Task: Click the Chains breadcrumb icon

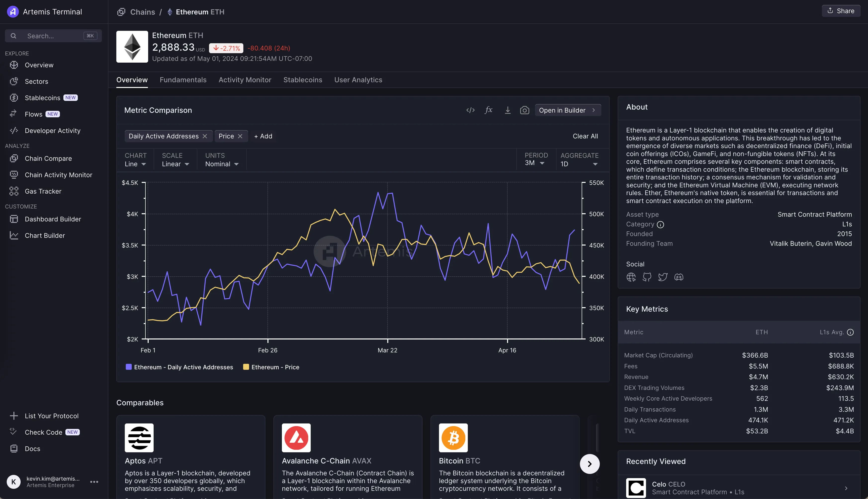Action: pyautogui.click(x=121, y=12)
